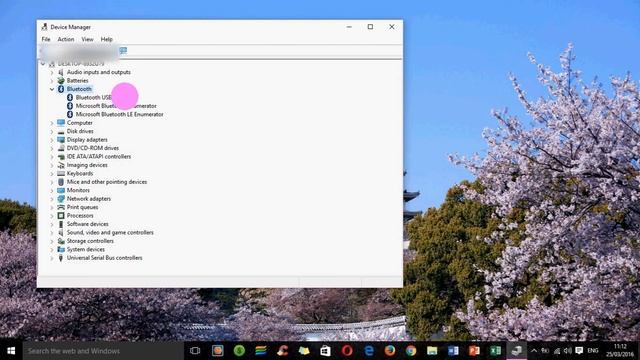Click the Audio inputs and outputs speaker icon
This screenshot has width=640, height=360.
click(x=61, y=72)
